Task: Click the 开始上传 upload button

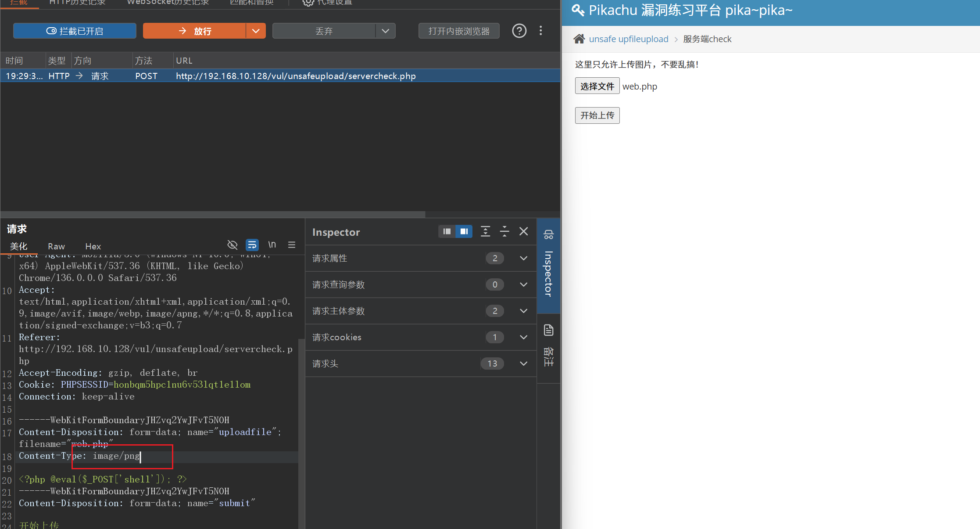Action: coord(597,115)
